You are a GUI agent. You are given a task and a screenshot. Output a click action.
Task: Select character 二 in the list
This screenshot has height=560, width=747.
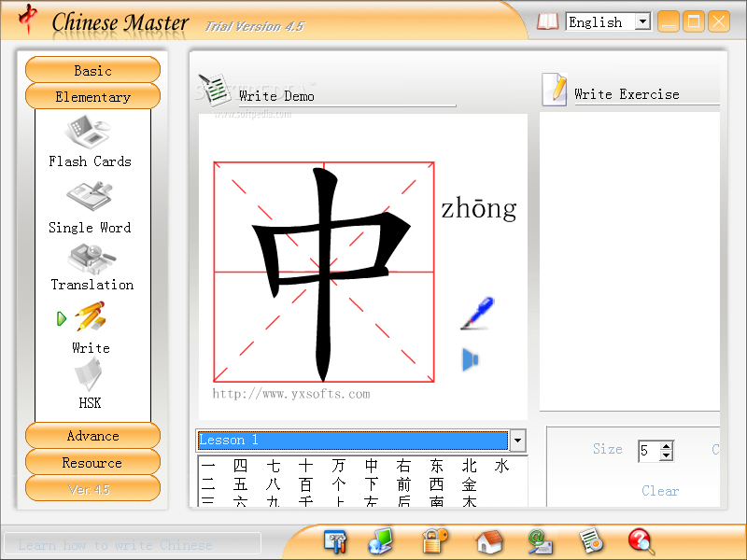point(208,484)
